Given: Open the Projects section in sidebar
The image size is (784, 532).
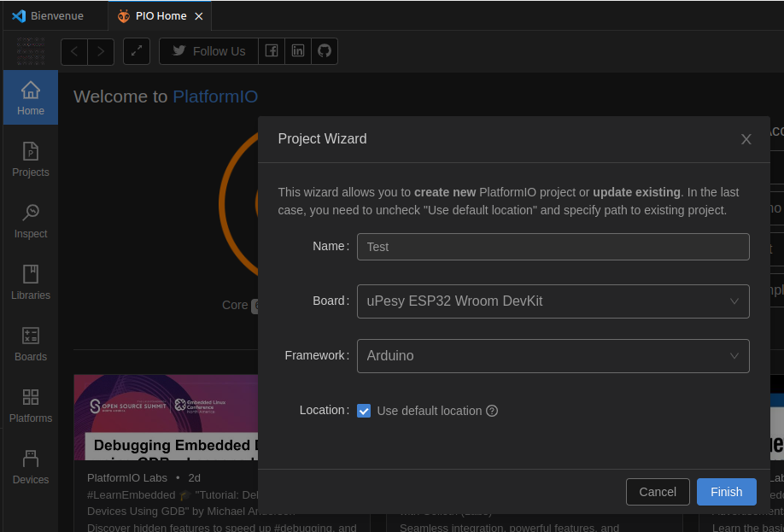Looking at the screenshot, I should pyautogui.click(x=31, y=160).
